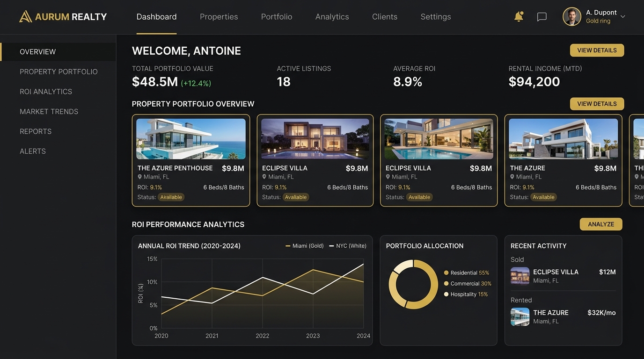Click the ROI Performance Analytics heading
The image size is (644, 359).
click(188, 224)
